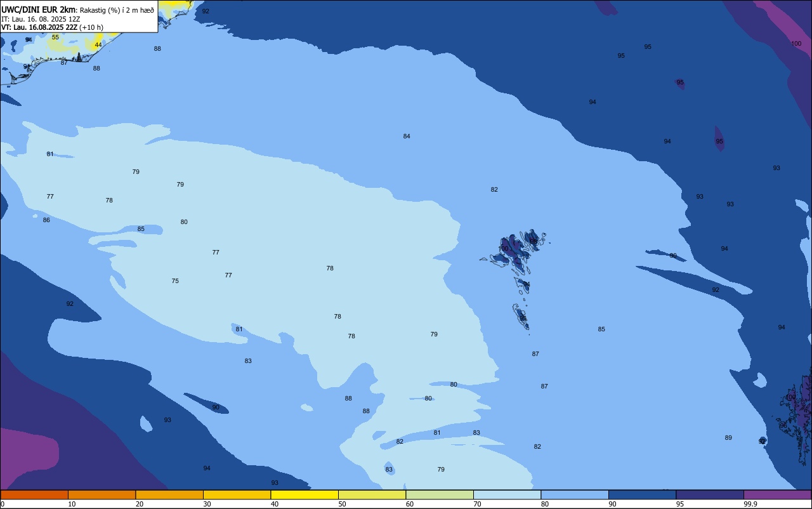The image size is (812, 509).
Task: Click the legend tick label 50
Action: pos(343,504)
